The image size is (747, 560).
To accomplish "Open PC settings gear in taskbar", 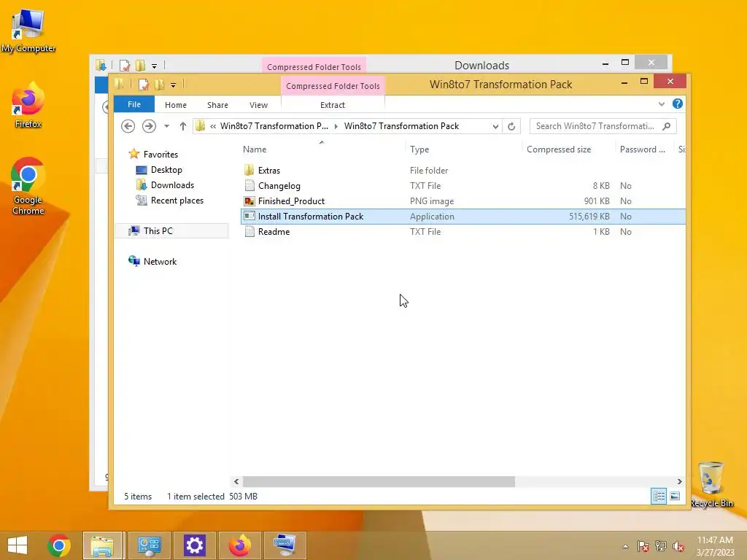I will (194, 545).
